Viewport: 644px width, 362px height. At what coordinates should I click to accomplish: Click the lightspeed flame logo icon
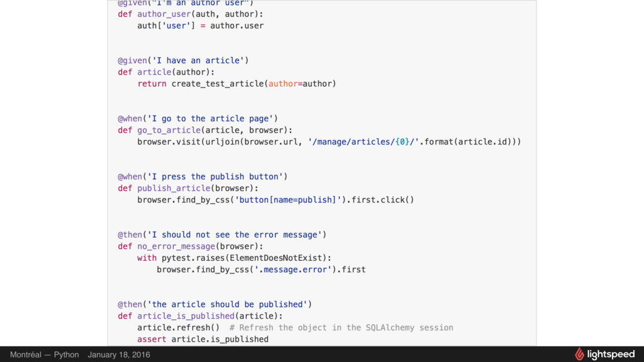pos(579,354)
